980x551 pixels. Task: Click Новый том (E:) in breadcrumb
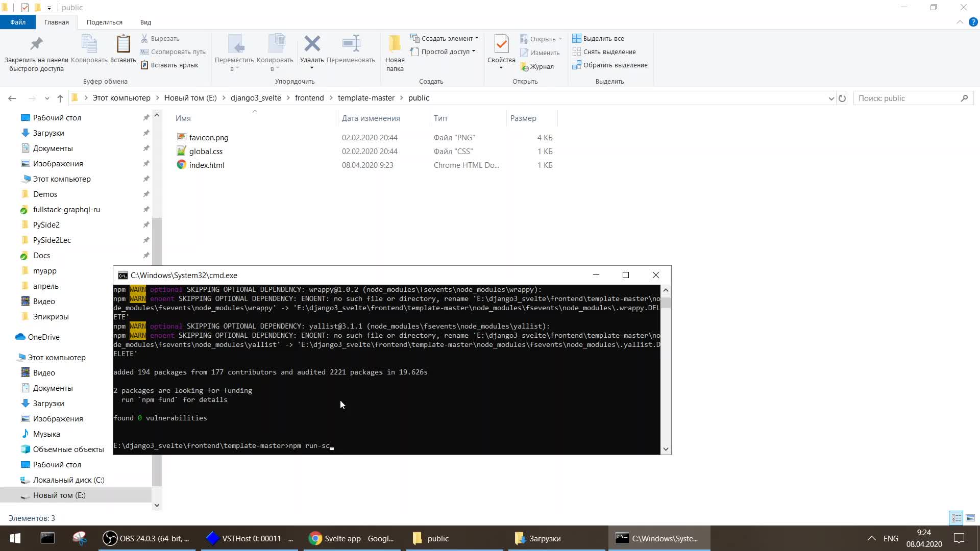pyautogui.click(x=190, y=98)
